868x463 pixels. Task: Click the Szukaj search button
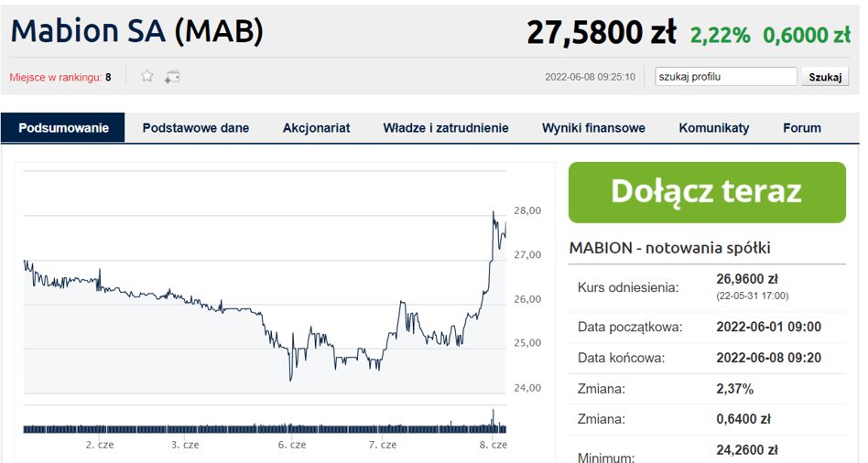point(824,77)
